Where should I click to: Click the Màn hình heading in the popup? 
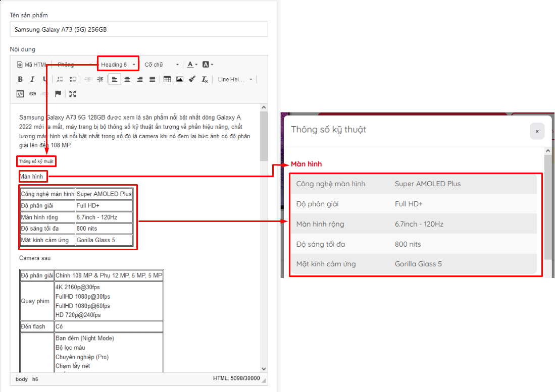pos(306,164)
